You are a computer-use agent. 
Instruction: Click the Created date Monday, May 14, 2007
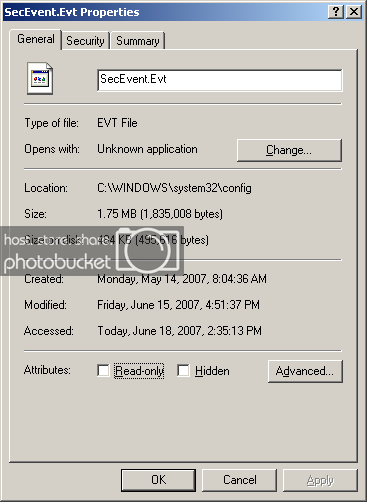tap(182, 279)
